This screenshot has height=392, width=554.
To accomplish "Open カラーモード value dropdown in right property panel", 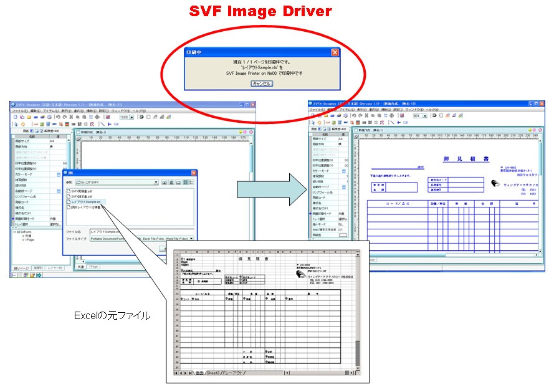I will tap(344, 171).
